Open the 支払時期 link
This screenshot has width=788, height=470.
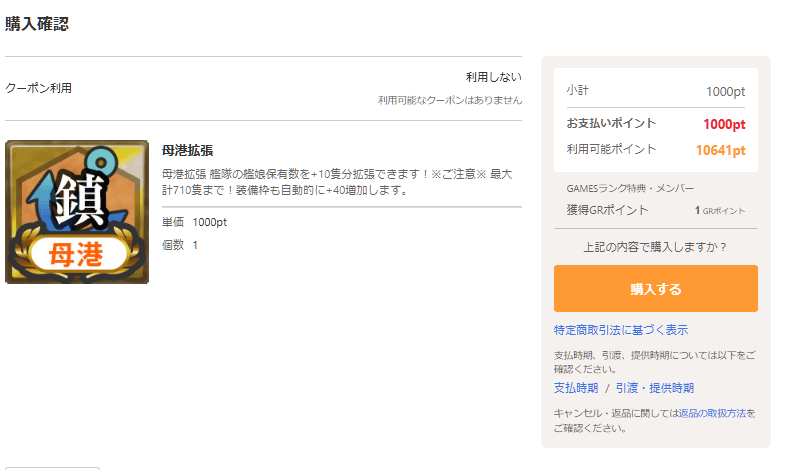pyautogui.click(x=575, y=388)
